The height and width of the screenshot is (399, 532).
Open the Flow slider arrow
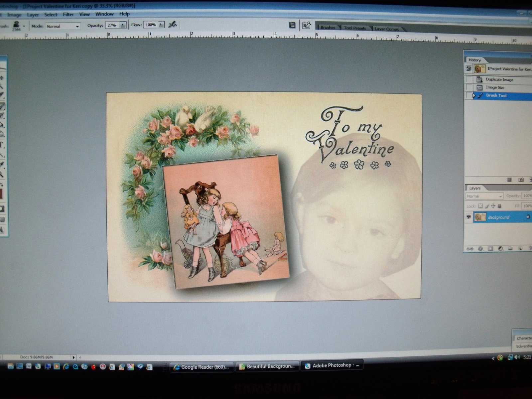161,25
